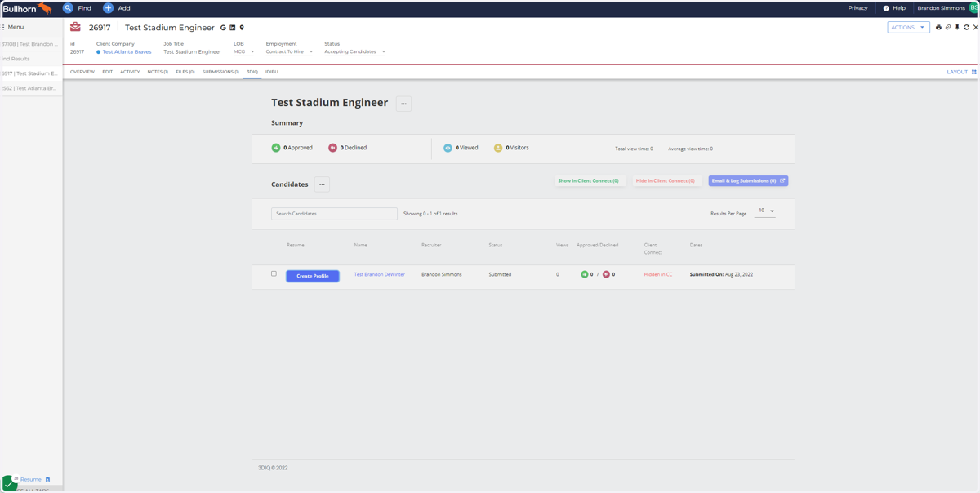This screenshot has width=980, height=493.
Task: Open Brandon Simmons user avatar
Action: click(973, 8)
